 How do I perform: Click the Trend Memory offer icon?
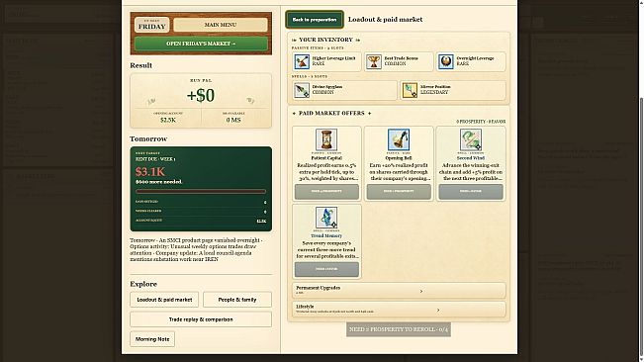click(326, 218)
